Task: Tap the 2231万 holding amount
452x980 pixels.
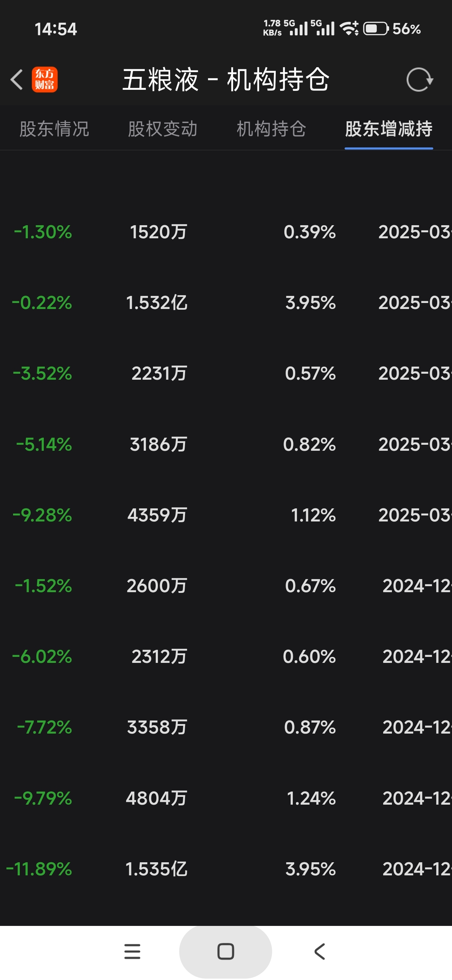Action: [159, 373]
